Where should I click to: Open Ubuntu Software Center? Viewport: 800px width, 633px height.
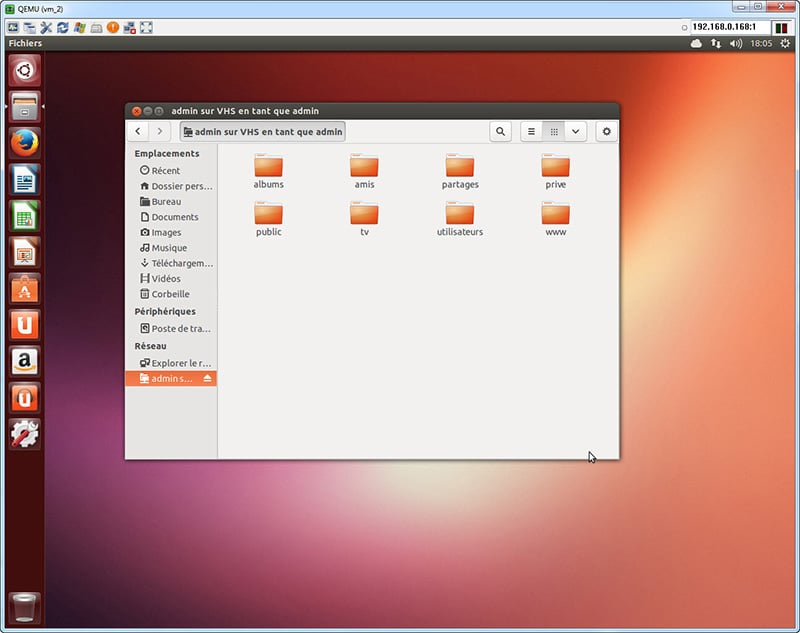click(x=24, y=289)
